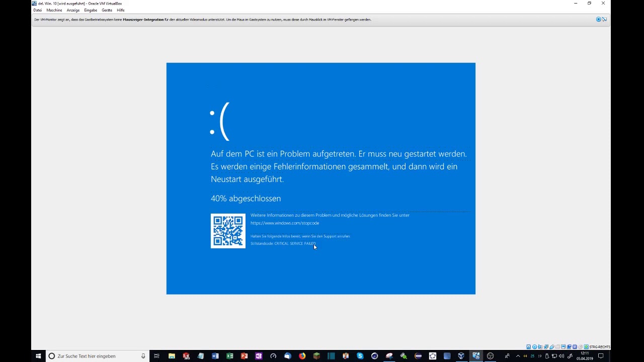This screenshot has height=362, width=644.
Task: Open the Datei menu
Action: [38, 10]
